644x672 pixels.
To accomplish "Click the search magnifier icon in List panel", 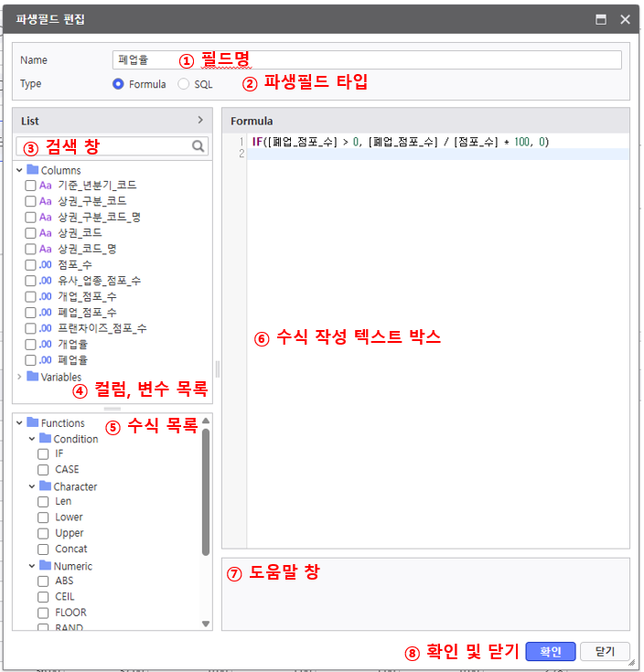I will pos(198,145).
